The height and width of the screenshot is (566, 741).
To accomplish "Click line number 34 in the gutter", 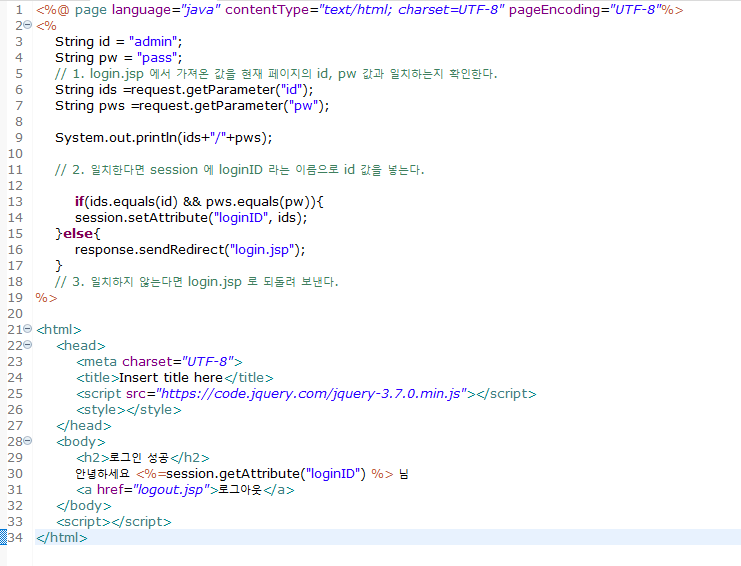I will (15, 538).
